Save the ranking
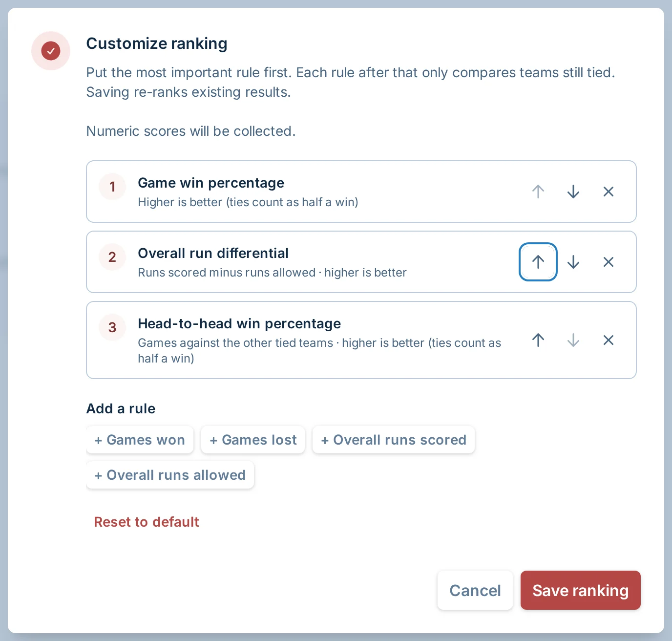The image size is (672, 641). 581,590
